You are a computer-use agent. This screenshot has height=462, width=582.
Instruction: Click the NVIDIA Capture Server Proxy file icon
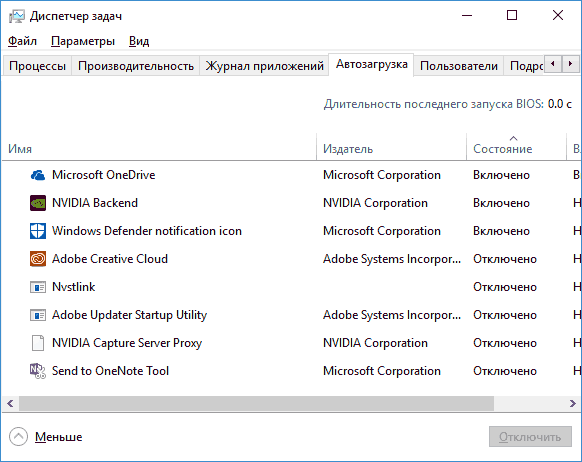(38, 343)
